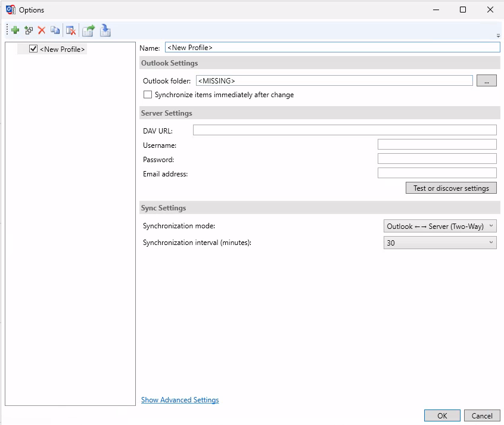Open the Synchronization mode dropdown
This screenshot has height=425, width=504.
tap(440, 227)
